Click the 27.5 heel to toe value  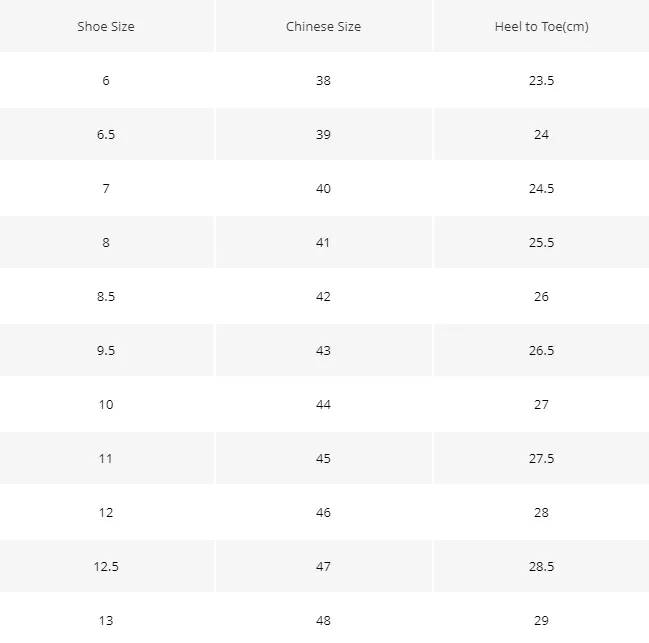click(x=541, y=458)
